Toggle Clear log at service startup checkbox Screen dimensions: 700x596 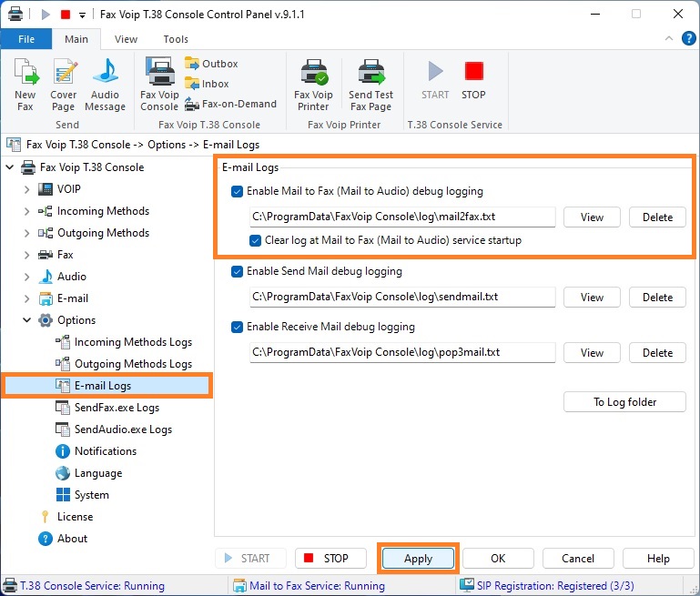click(x=256, y=240)
